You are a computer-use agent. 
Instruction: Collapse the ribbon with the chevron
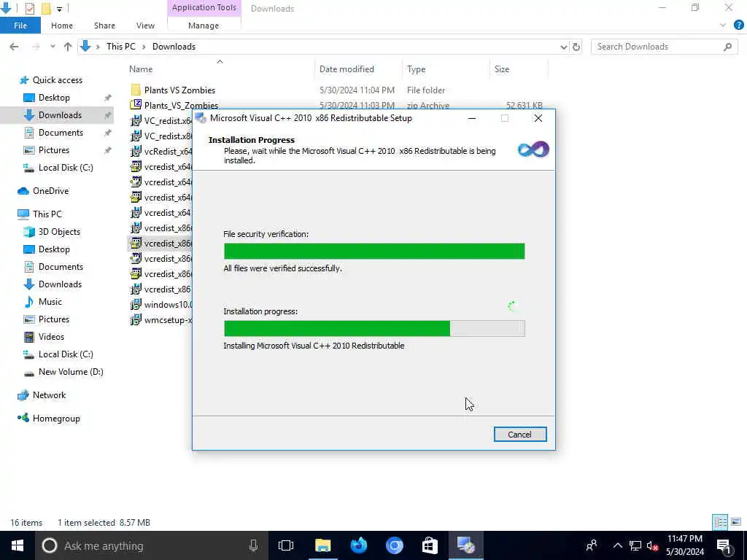[723, 26]
